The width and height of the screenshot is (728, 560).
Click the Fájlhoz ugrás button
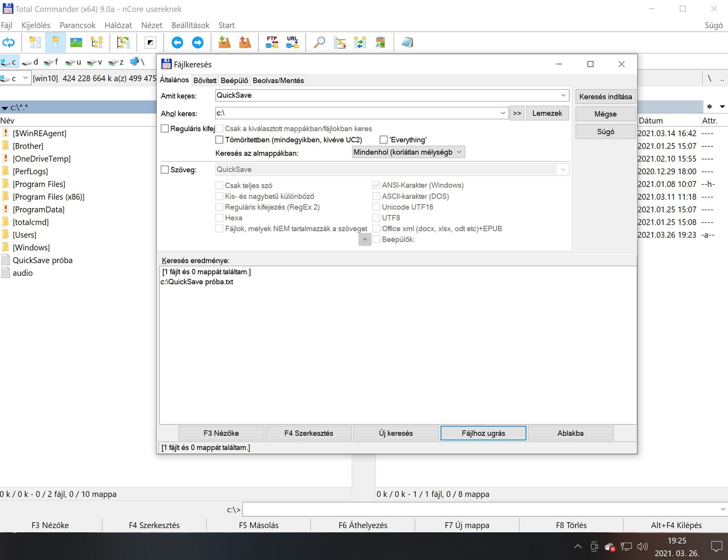click(x=483, y=433)
